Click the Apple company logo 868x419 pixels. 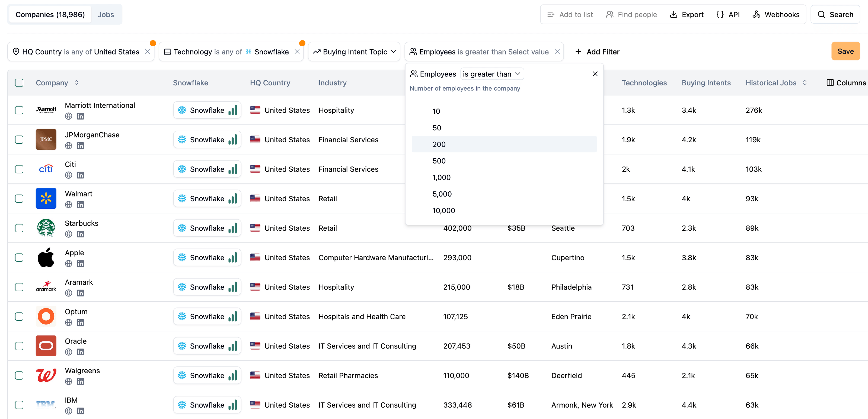46,257
